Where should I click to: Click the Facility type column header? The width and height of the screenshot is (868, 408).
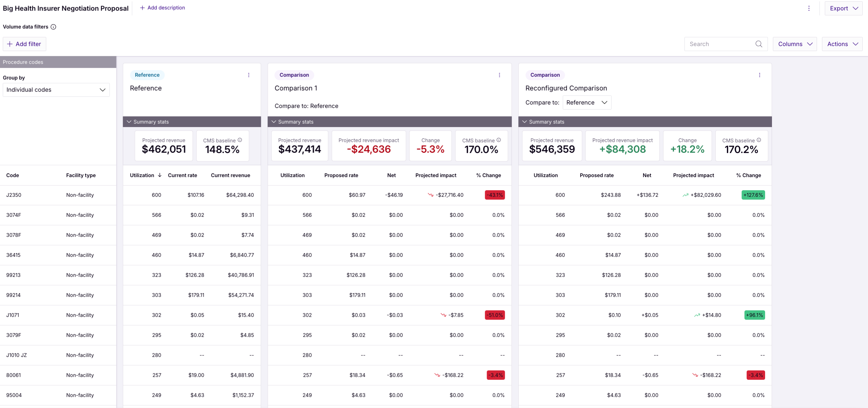pyautogui.click(x=81, y=175)
